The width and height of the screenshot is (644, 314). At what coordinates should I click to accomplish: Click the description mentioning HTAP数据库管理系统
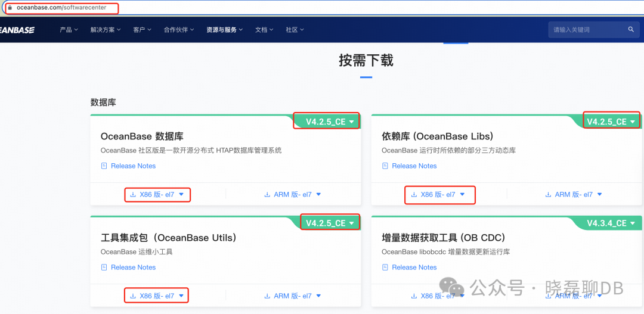click(x=191, y=150)
